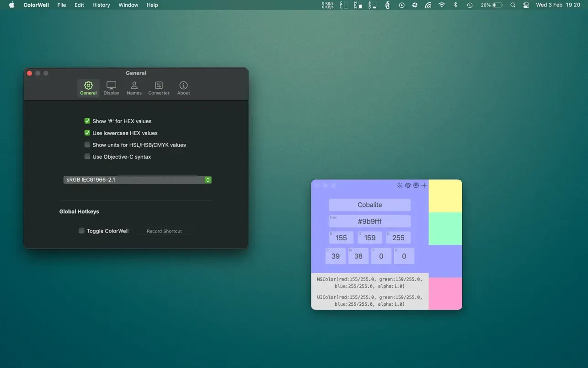The width and height of the screenshot is (588, 368).
Task: Open the History menu
Action: point(101,5)
